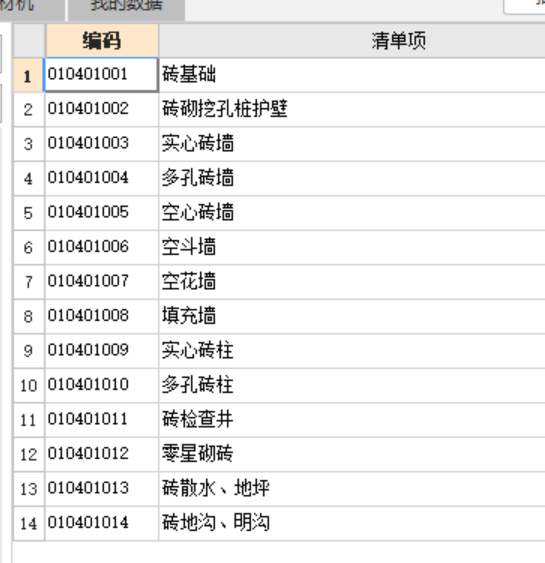Click the 砖检查井 list item
545x563 pixels.
(x=352, y=419)
